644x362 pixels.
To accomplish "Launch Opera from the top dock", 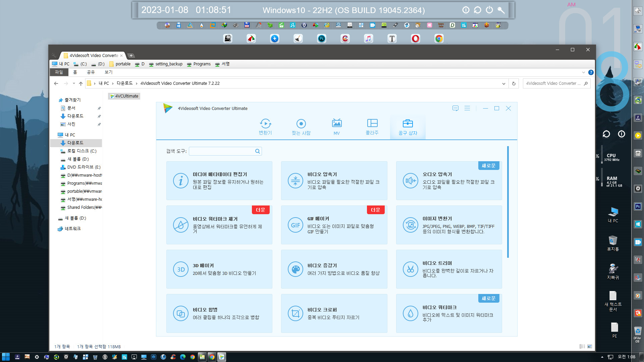I will pyautogui.click(x=415, y=39).
